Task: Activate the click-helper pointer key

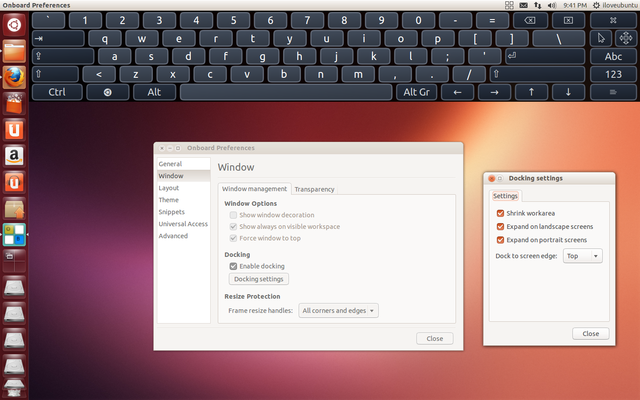Action: coord(601,38)
